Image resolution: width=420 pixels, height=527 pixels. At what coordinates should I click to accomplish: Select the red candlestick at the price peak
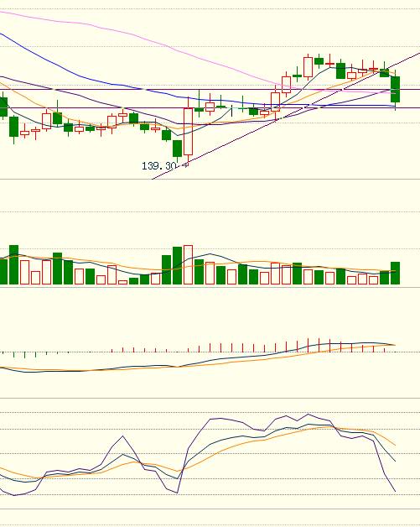[308, 67]
